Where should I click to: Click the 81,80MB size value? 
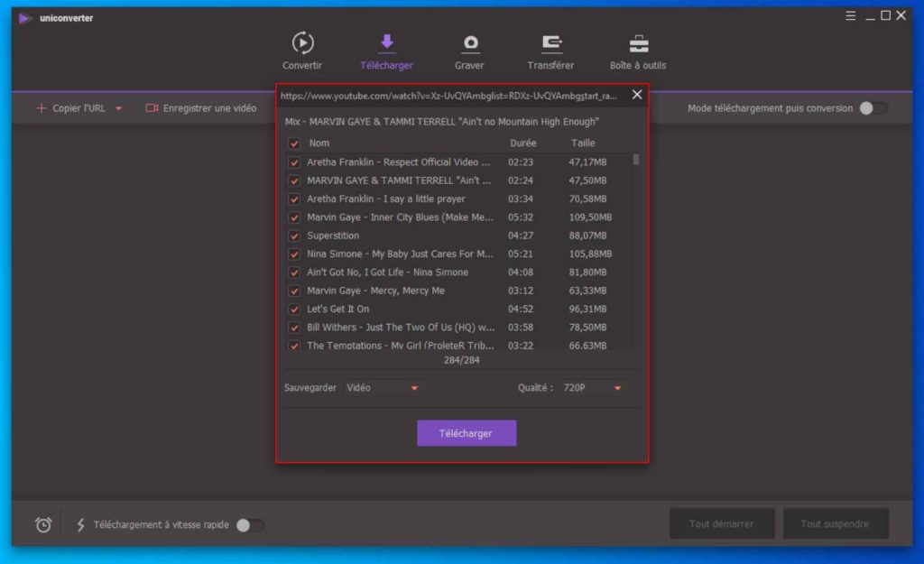click(587, 273)
